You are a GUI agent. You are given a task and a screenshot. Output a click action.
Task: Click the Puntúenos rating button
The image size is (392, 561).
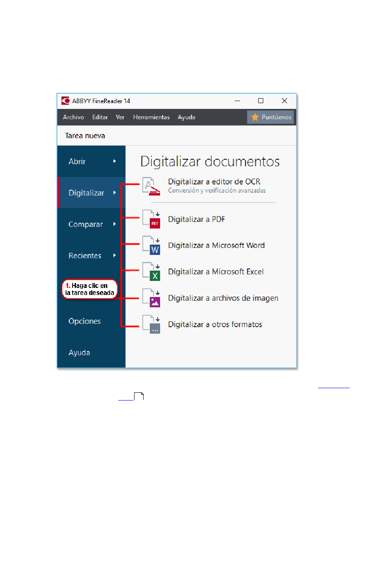pyautogui.click(x=271, y=117)
